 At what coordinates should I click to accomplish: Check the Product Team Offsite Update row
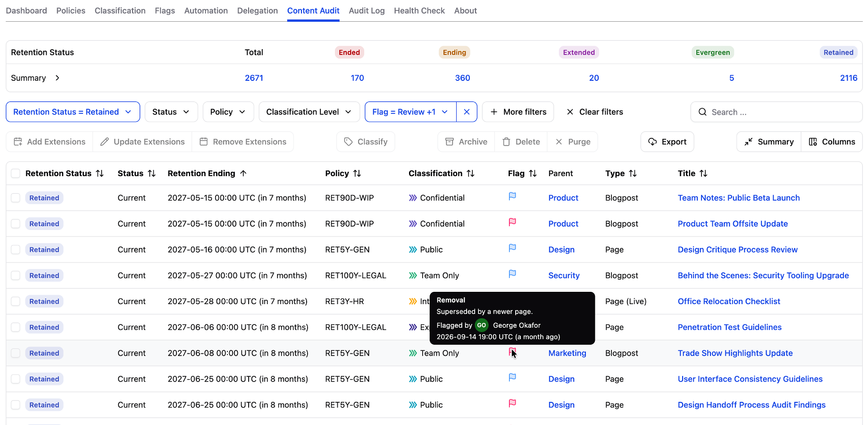(x=16, y=224)
